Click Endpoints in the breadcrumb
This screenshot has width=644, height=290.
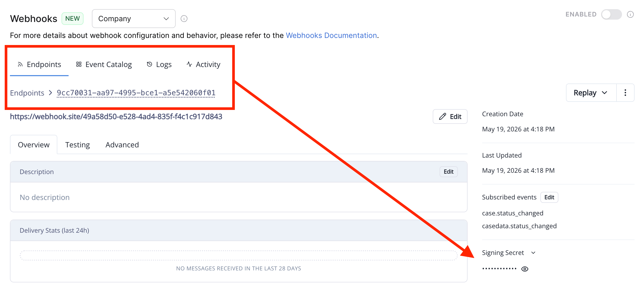click(27, 93)
